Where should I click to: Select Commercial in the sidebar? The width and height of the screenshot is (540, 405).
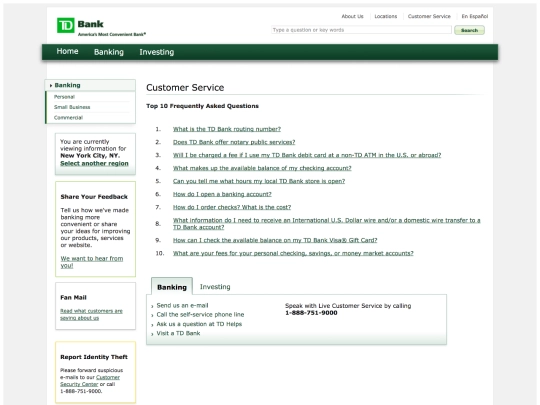pyautogui.click(x=68, y=117)
